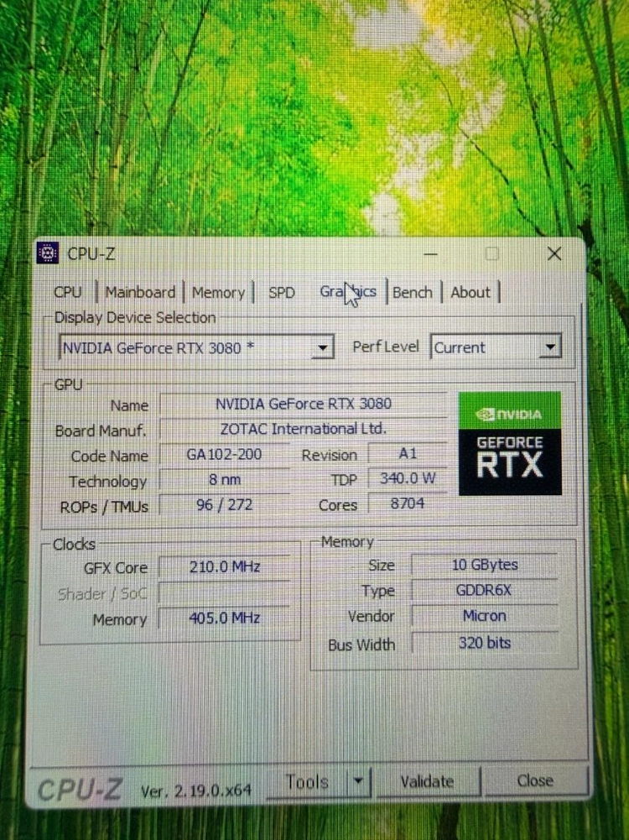Open the Tools dropdown arrow
This screenshot has width=629, height=840.
359,781
